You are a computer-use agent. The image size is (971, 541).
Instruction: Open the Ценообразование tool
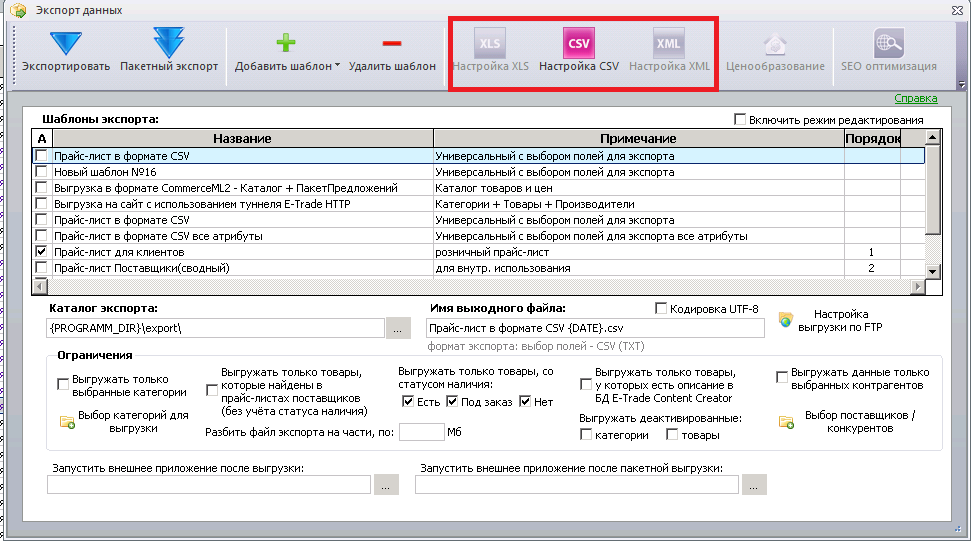coord(775,51)
